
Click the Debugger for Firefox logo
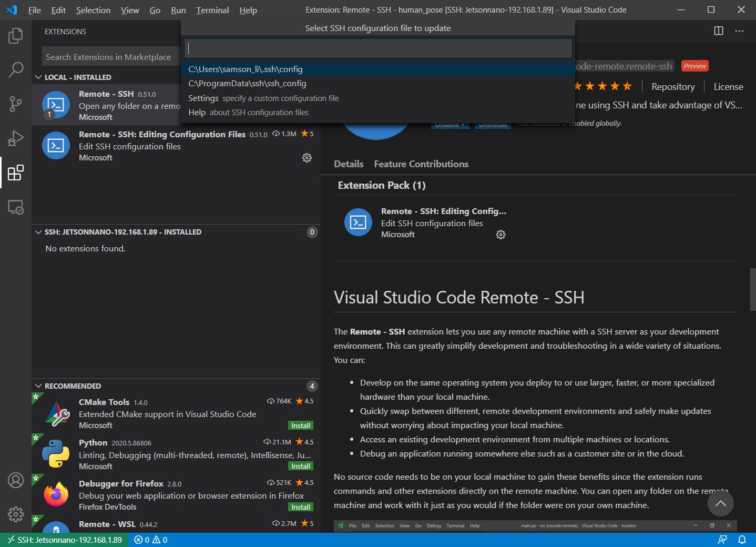[56, 494]
